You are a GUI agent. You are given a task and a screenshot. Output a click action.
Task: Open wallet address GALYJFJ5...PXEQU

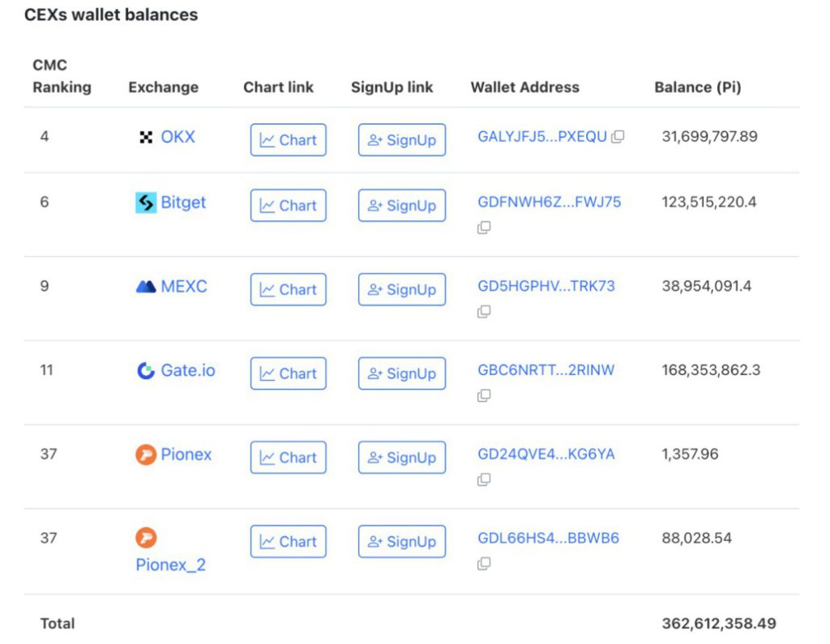coord(542,137)
